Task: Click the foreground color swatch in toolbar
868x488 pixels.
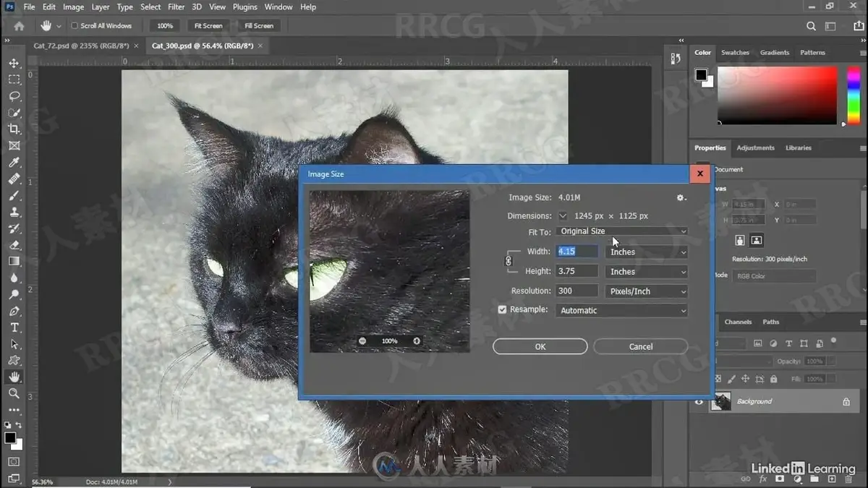Action: pos(10,438)
